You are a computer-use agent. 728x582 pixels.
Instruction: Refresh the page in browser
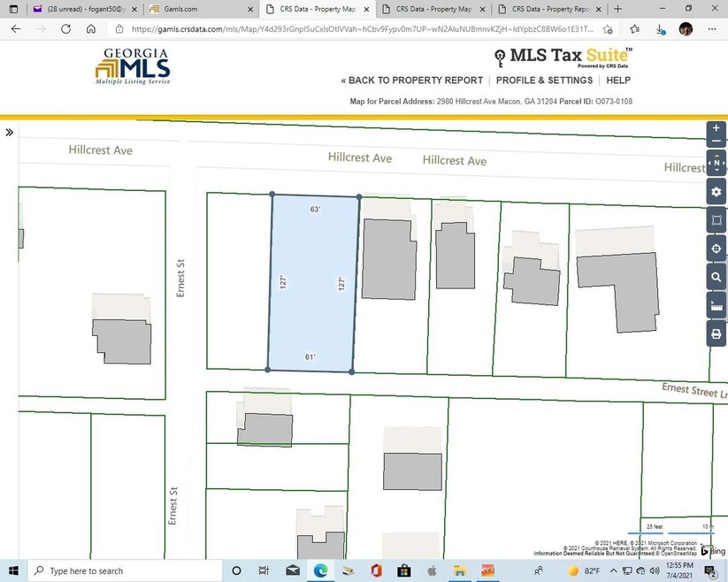pyautogui.click(x=65, y=28)
